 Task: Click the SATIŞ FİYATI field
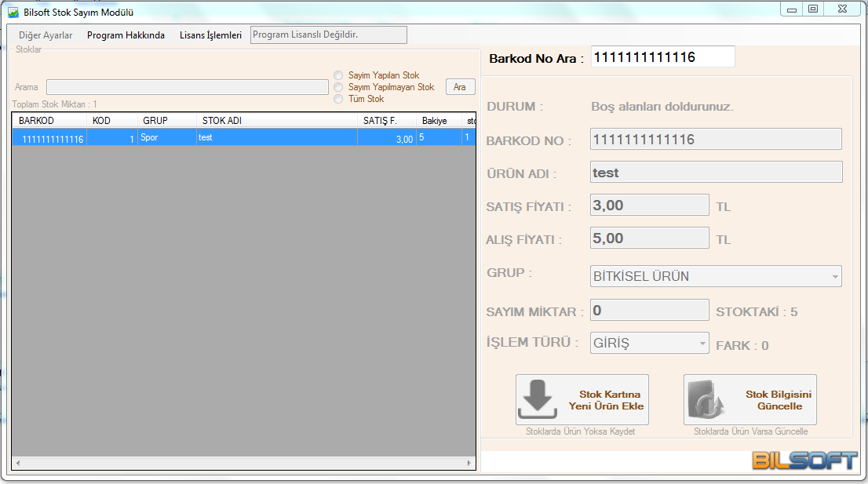click(649, 205)
